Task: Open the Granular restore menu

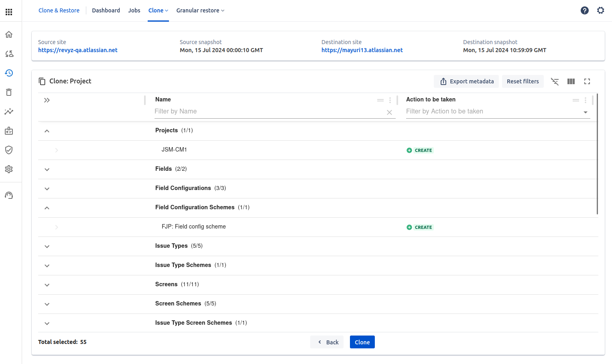Action: coord(200,10)
